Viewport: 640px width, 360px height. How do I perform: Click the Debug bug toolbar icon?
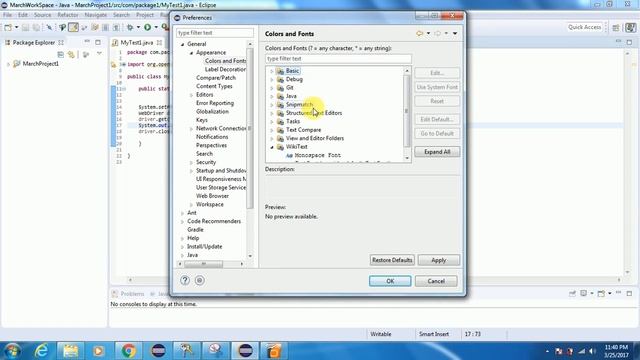pos(130,27)
